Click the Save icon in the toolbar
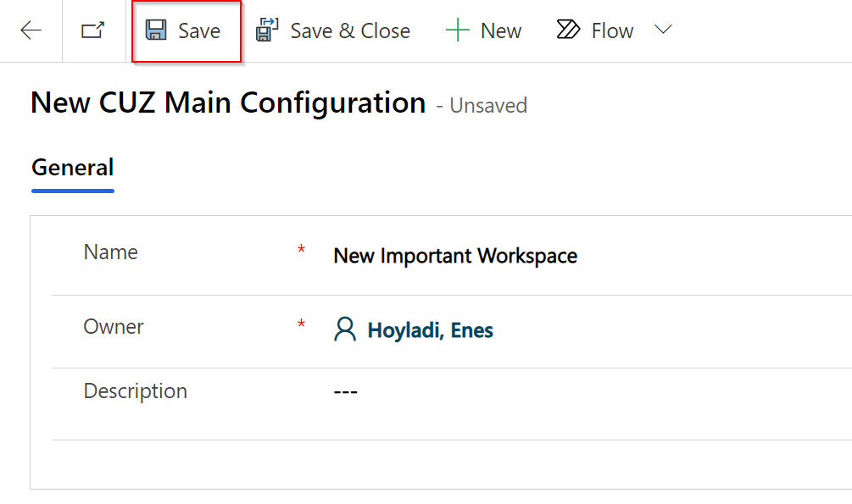Viewport: 852px width, 504px height. click(x=157, y=30)
